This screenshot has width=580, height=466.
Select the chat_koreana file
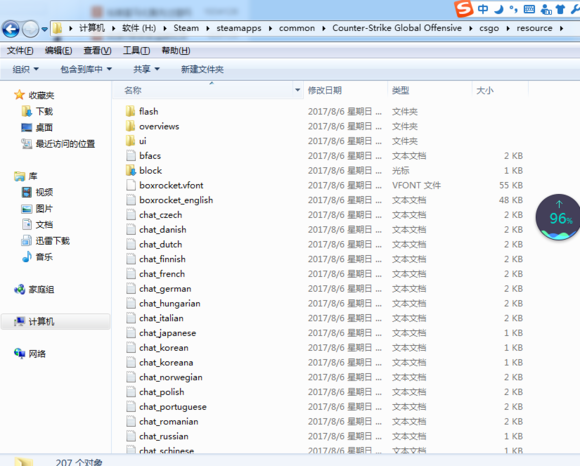point(166,362)
